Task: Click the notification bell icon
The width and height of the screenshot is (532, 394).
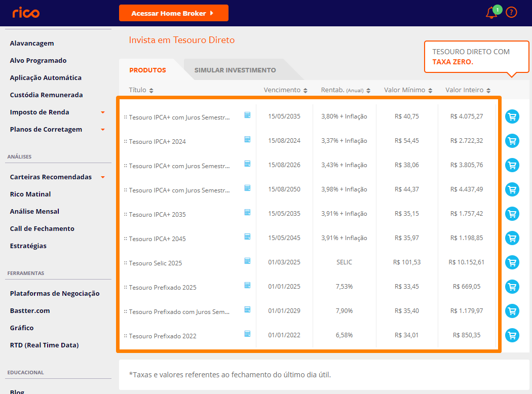Action: [491, 13]
